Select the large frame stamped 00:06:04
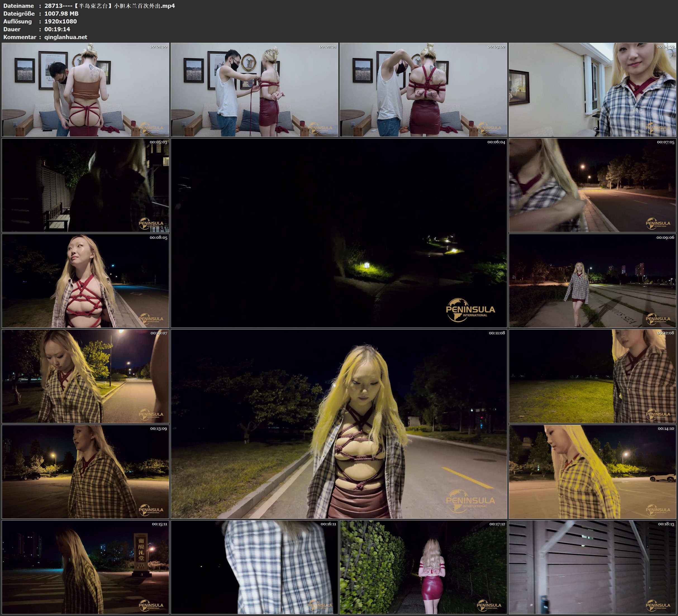The image size is (678, 616). point(339,233)
